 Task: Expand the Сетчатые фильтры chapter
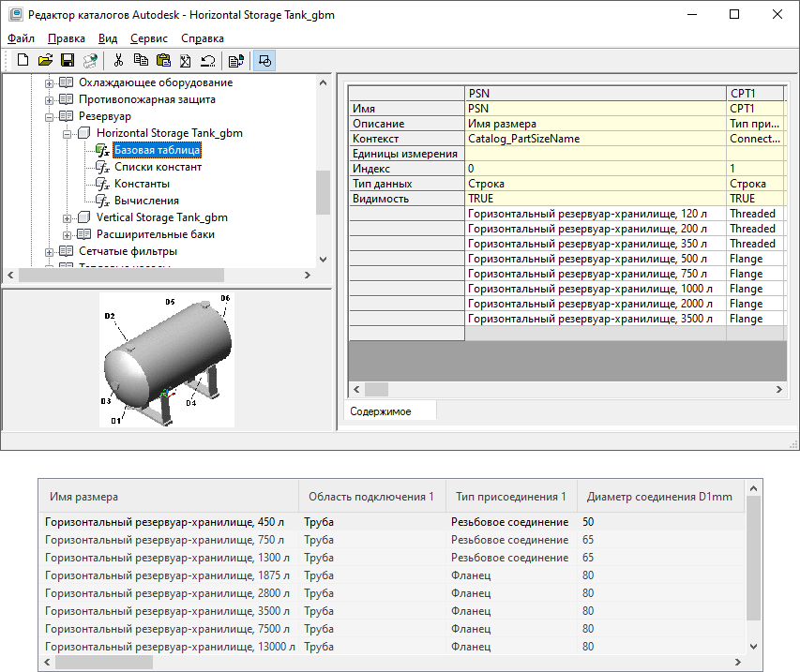(49, 252)
